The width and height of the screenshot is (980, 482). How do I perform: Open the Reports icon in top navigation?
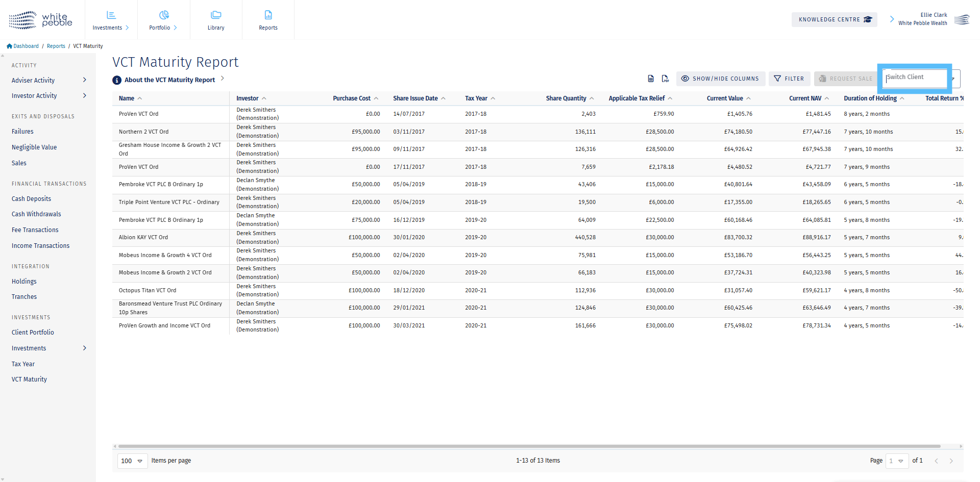coord(268,15)
